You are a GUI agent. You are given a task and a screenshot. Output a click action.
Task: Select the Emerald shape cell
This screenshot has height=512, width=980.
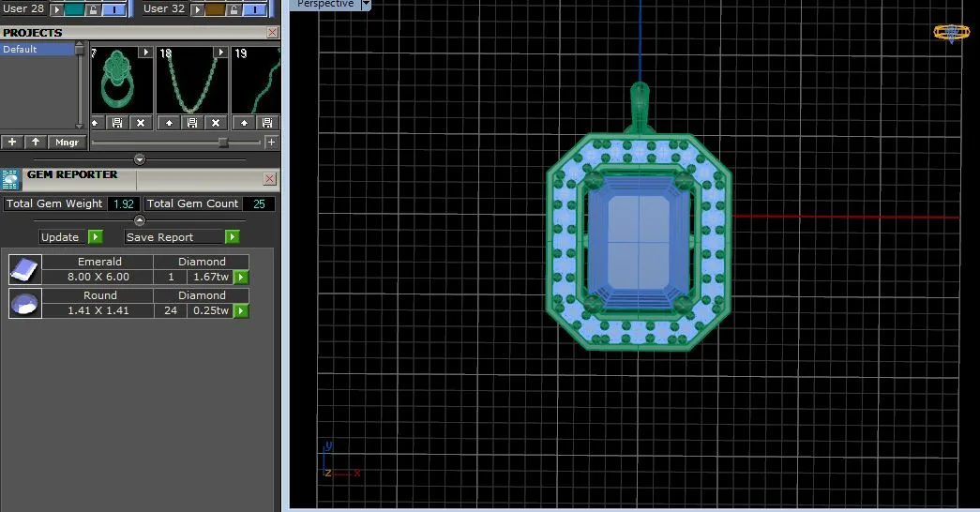pyautogui.click(x=99, y=262)
